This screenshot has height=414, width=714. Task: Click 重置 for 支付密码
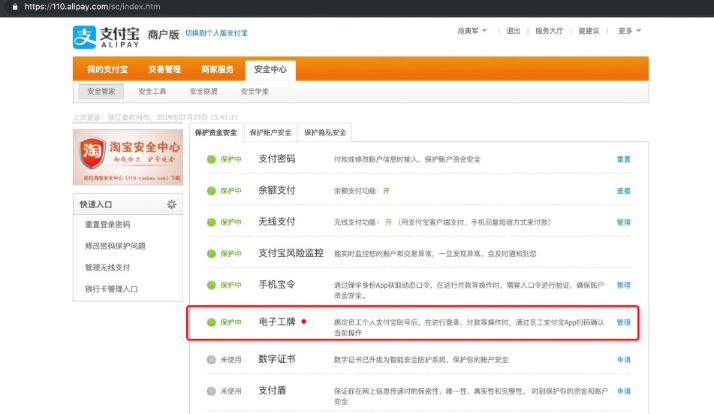point(623,159)
